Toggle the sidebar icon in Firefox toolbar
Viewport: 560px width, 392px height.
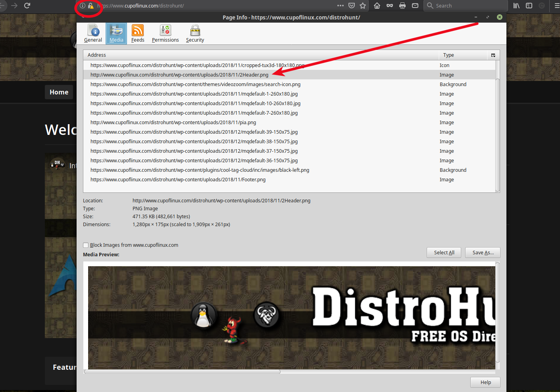coord(529,6)
